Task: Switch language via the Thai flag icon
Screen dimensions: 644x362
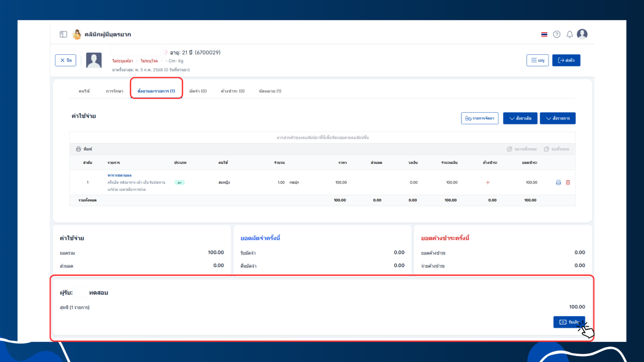Action: [x=544, y=34]
